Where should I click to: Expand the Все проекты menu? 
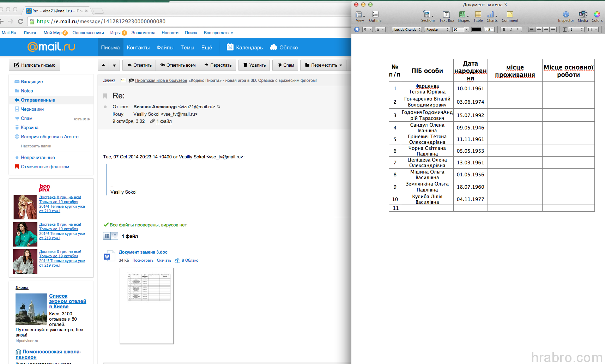point(218,33)
